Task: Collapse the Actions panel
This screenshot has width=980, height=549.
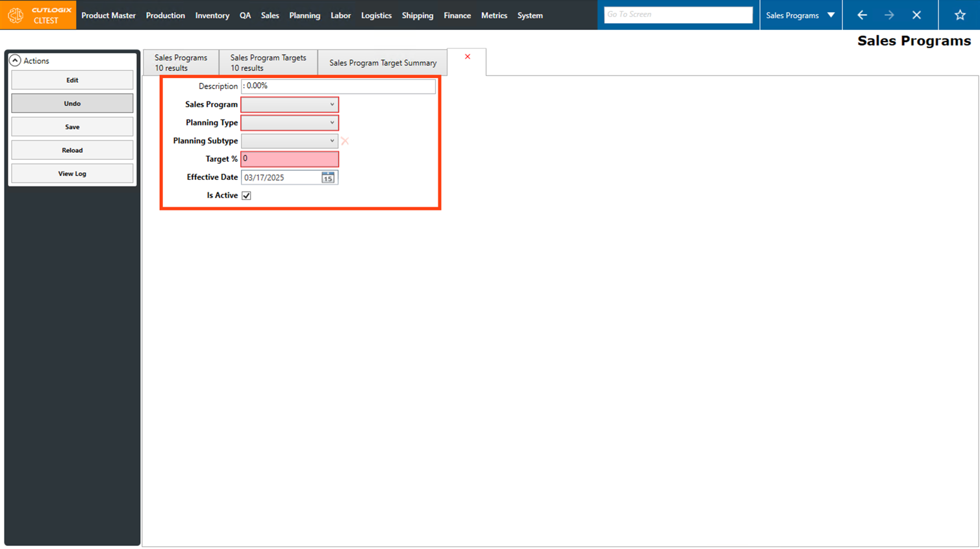Action: tap(15, 60)
